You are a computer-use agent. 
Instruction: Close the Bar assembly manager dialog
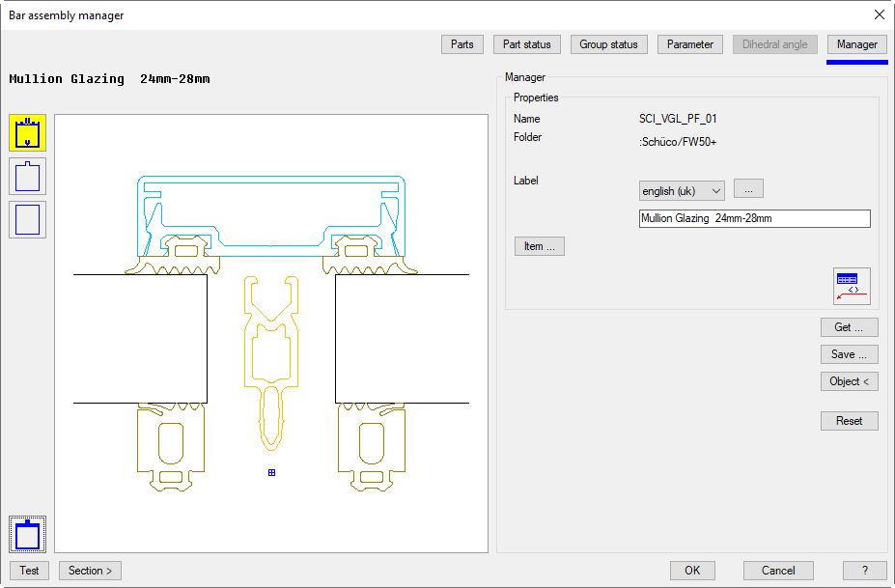pyautogui.click(x=879, y=14)
